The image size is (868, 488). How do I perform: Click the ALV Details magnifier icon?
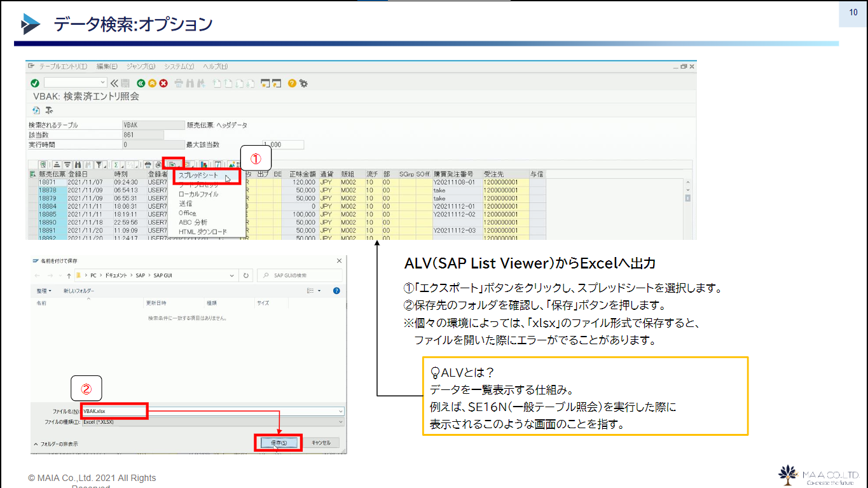coord(44,164)
